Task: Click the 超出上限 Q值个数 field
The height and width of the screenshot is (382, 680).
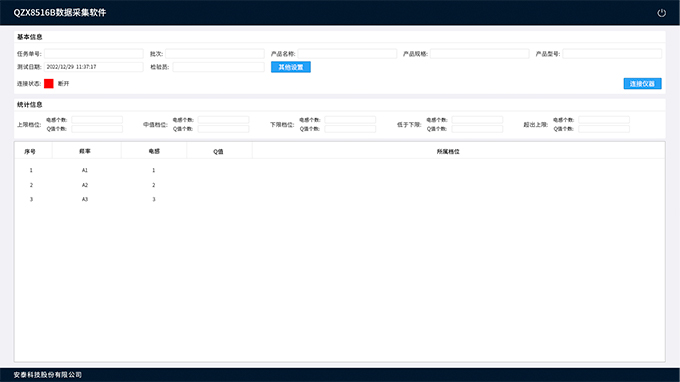Action: (604, 129)
